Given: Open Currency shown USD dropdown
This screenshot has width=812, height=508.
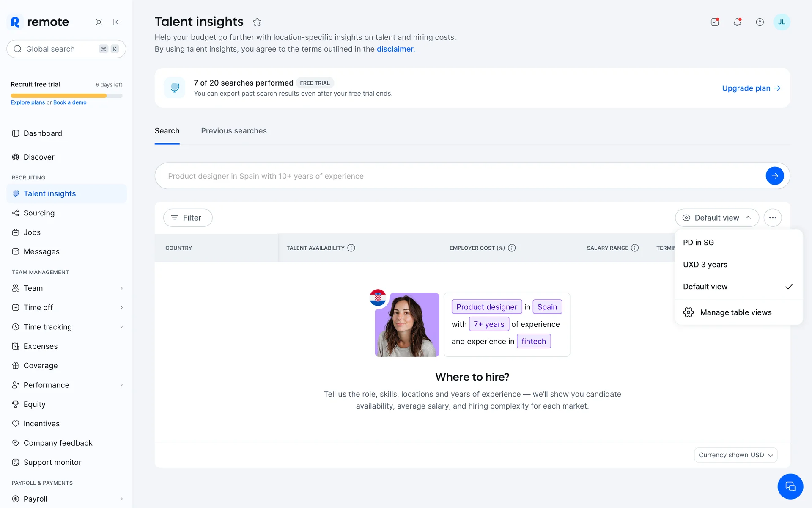Looking at the screenshot, I should pos(735,455).
